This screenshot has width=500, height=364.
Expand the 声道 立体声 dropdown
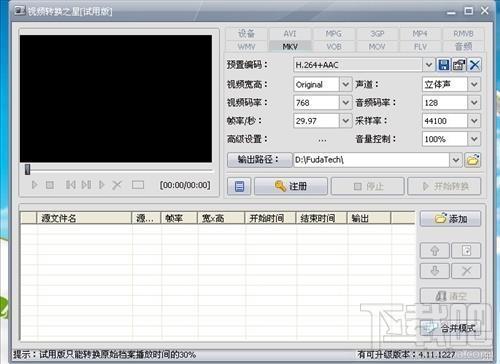[x=474, y=84]
